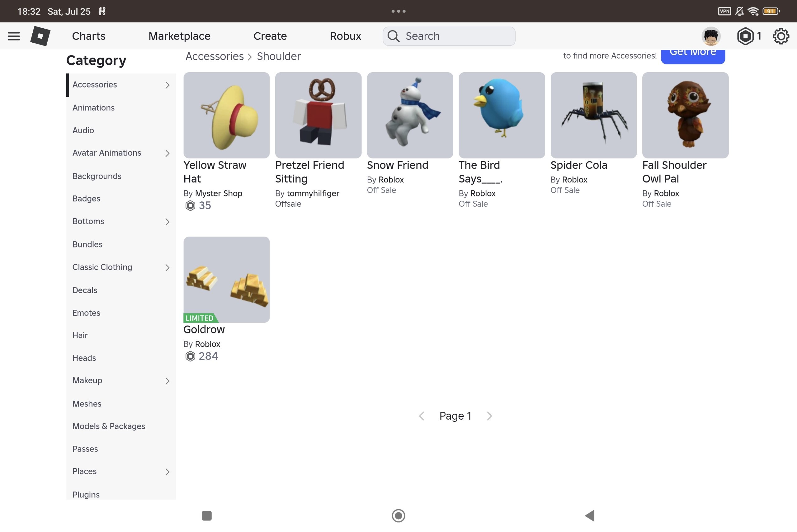The width and height of the screenshot is (797, 532).
Task: Open the Goldrow limited item thumbnail
Action: pos(226,280)
